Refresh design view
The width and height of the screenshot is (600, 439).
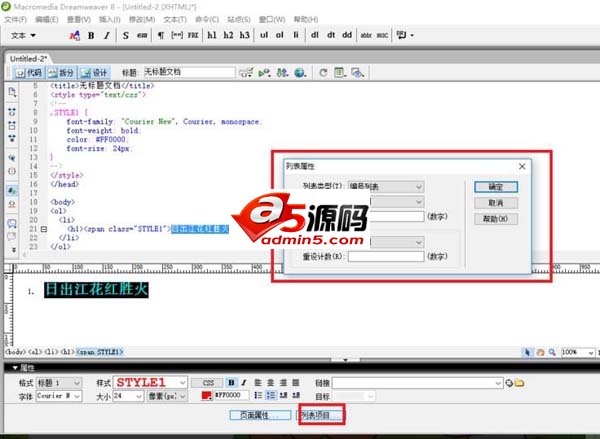[323, 72]
